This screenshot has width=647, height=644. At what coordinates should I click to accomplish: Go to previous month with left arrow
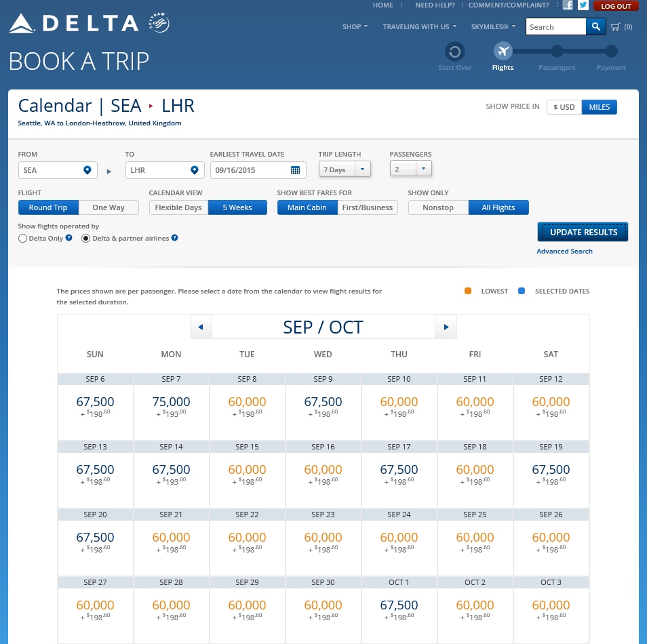tap(201, 327)
